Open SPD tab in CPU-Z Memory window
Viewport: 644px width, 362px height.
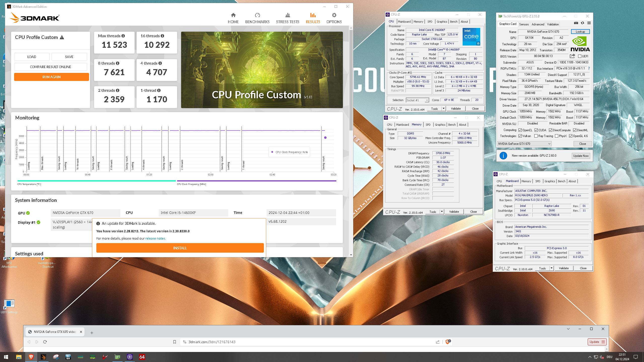point(428,125)
